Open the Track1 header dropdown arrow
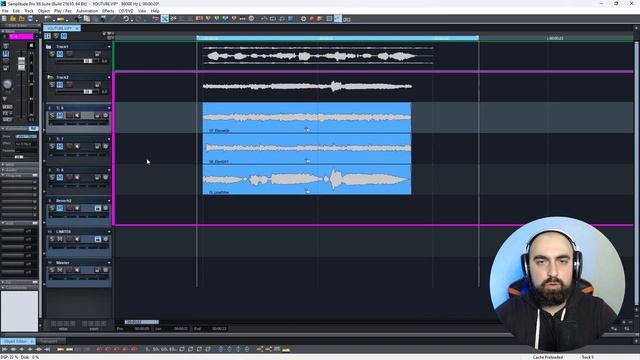The image size is (640, 360). 109,47
